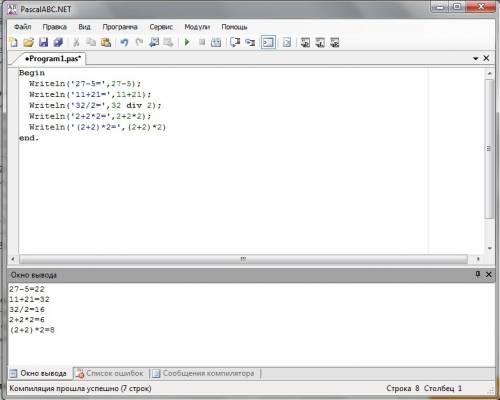The width and height of the screenshot is (500, 400).
Task: Save all files toolbar icon
Action: [58, 42]
